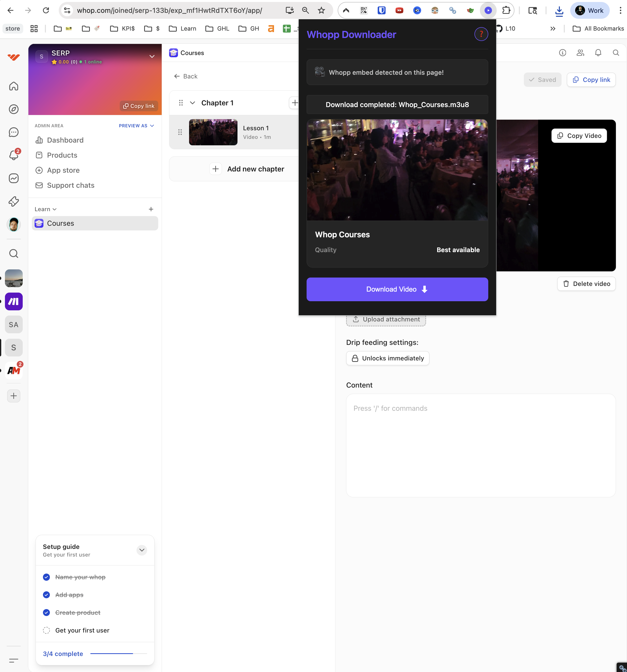This screenshot has width=627, height=672.
Task: Check the Get your first user step
Action: (x=46, y=630)
